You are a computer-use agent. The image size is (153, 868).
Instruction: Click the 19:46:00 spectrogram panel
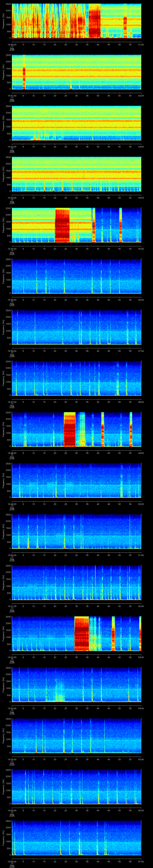[x=76, y=327]
